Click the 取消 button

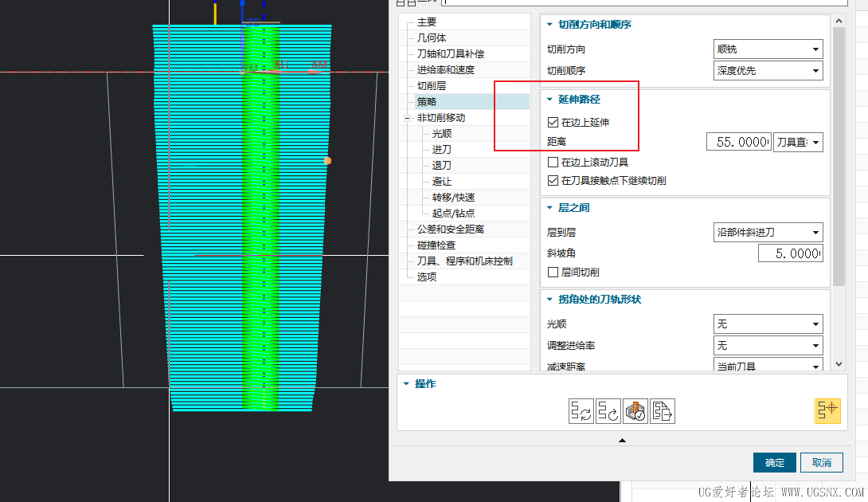[x=822, y=463]
